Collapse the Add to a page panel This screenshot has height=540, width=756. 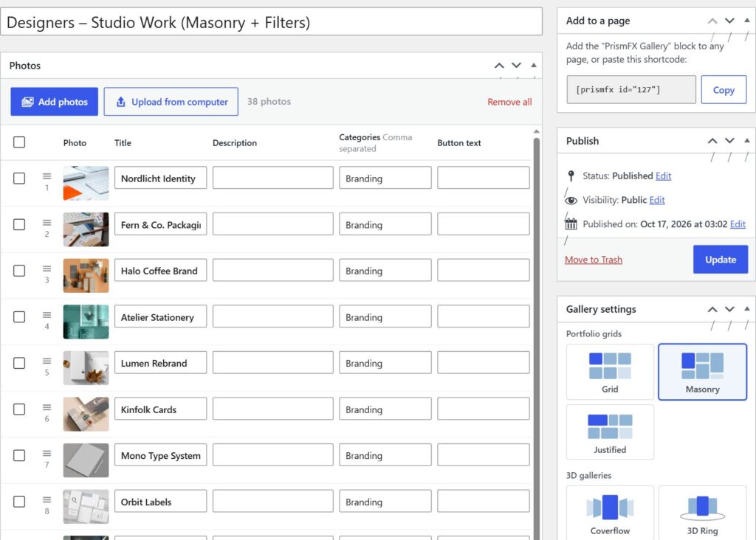coord(747,20)
